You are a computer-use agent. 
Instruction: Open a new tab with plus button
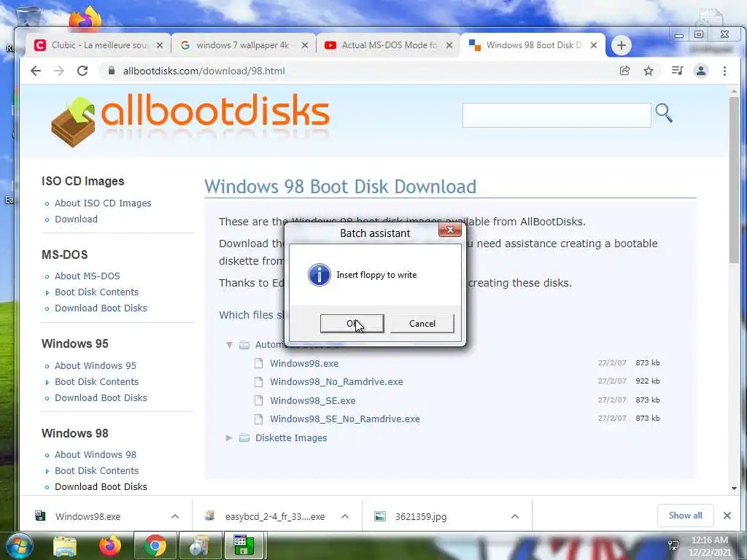click(x=622, y=45)
